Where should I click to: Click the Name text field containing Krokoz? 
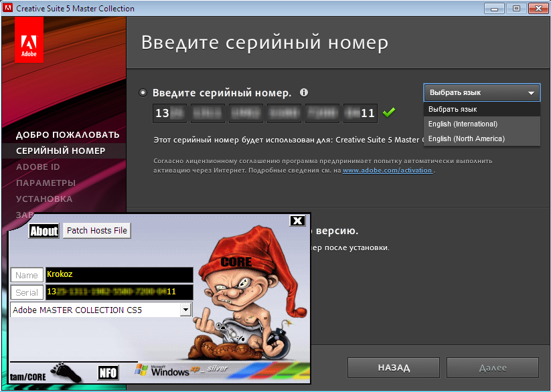coord(119,275)
